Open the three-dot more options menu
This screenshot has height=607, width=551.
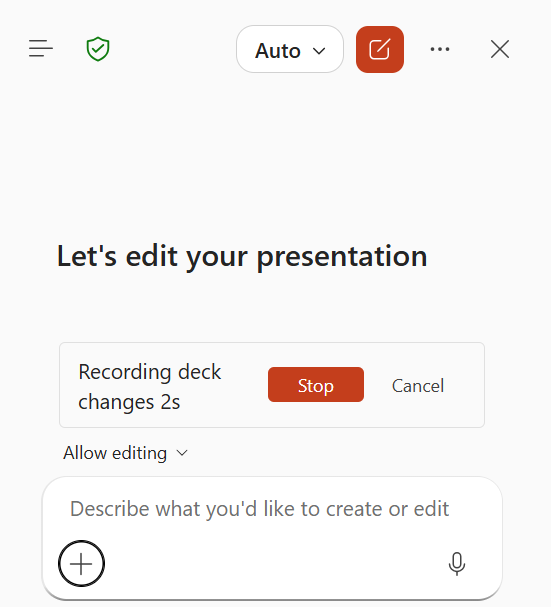(x=440, y=49)
